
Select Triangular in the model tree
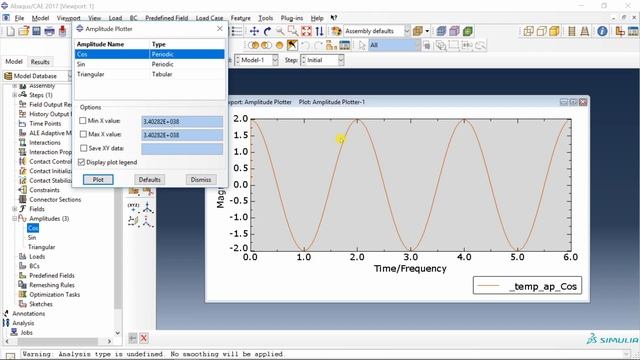tap(41, 247)
